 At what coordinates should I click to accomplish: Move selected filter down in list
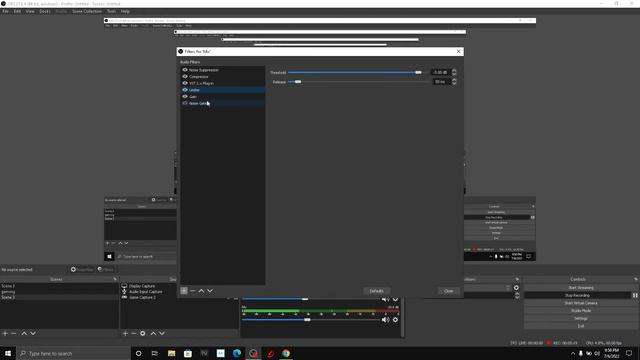210,291
